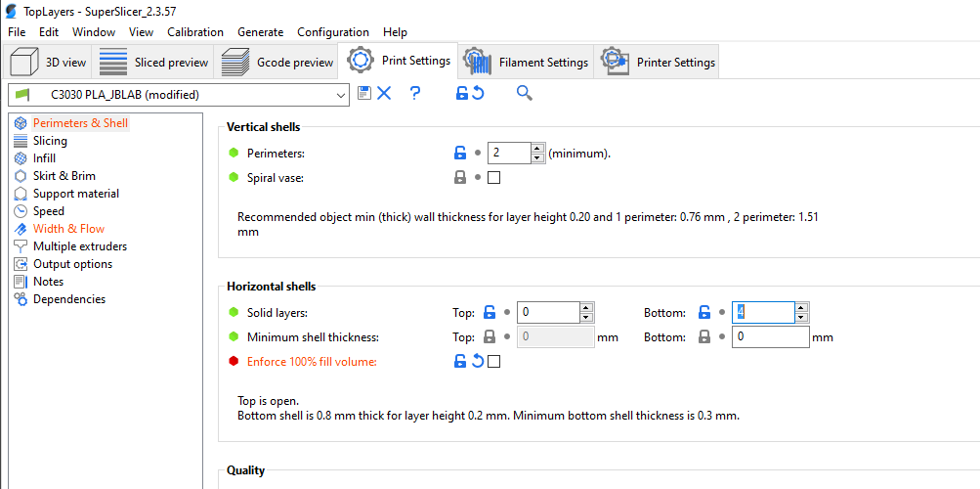
Task: Increase the Perimeters count
Action: (x=537, y=149)
